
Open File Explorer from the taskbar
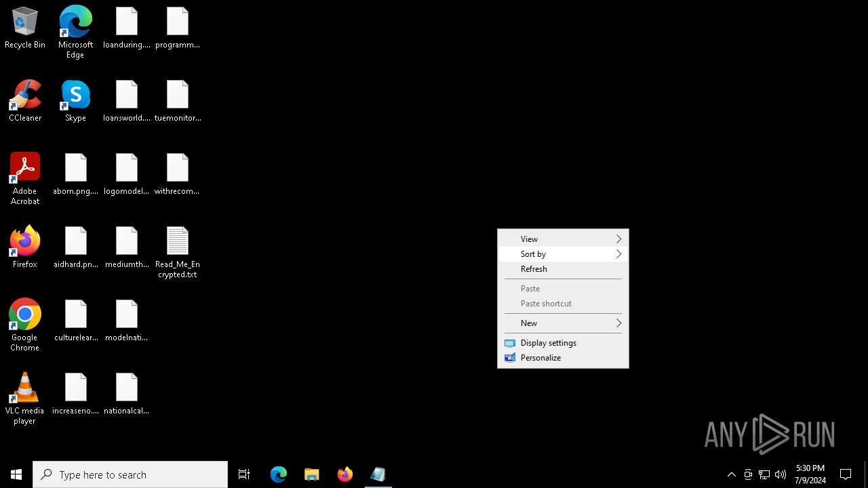[312, 474]
